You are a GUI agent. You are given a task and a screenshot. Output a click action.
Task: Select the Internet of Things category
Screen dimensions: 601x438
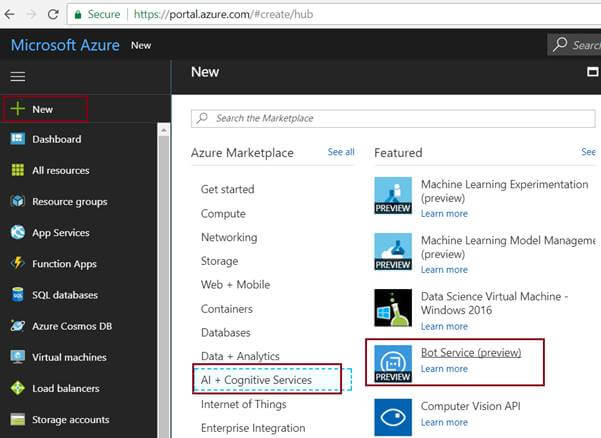pyautogui.click(x=243, y=404)
